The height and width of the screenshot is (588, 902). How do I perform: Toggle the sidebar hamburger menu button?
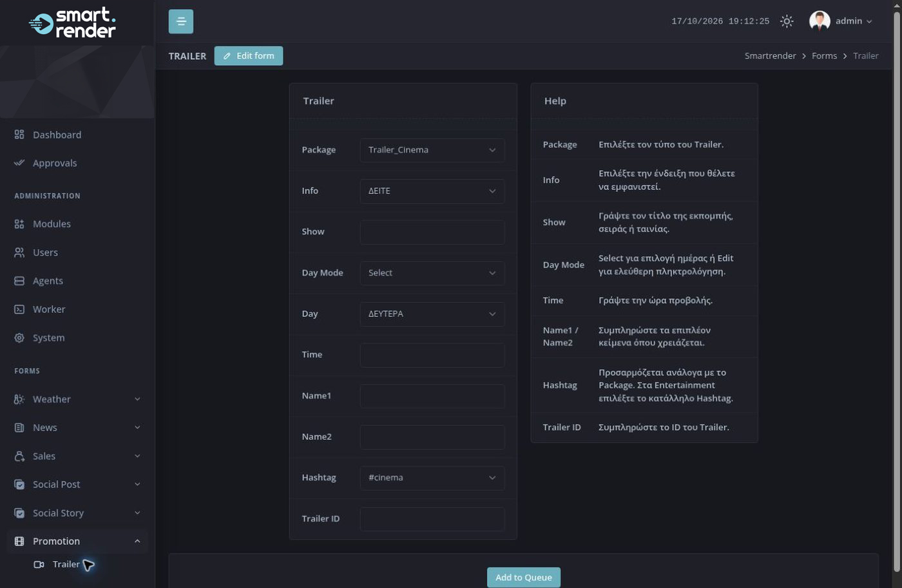tap(181, 21)
